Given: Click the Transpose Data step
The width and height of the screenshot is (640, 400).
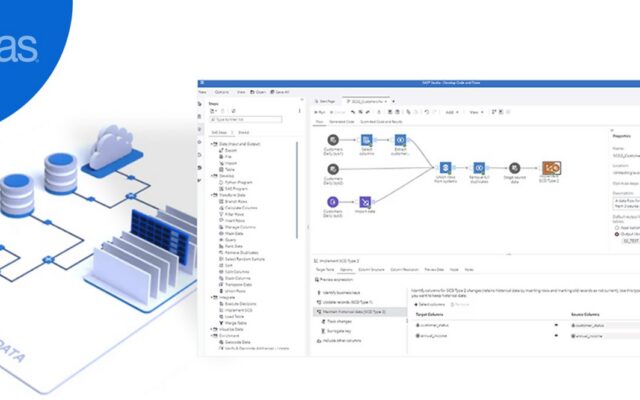Looking at the screenshot, I should (x=238, y=285).
